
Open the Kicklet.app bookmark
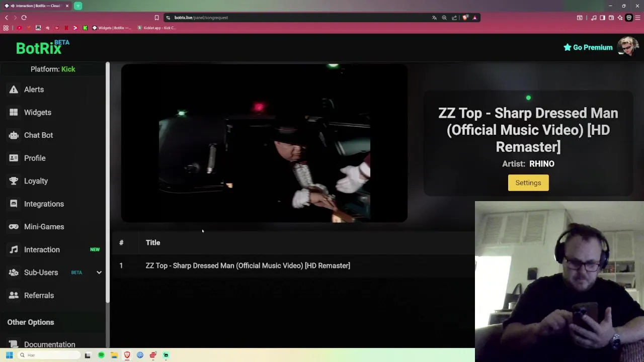click(156, 28)
